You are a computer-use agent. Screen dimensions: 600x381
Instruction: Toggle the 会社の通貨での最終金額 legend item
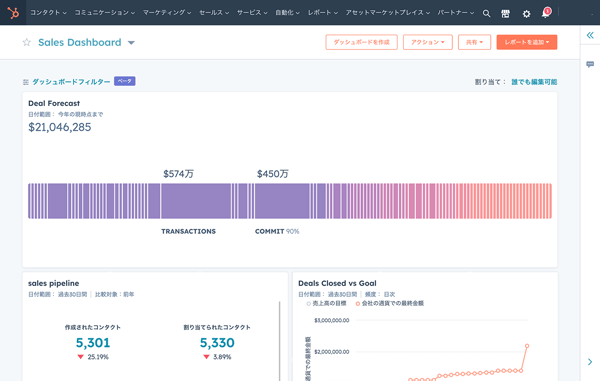pos(390,303)
